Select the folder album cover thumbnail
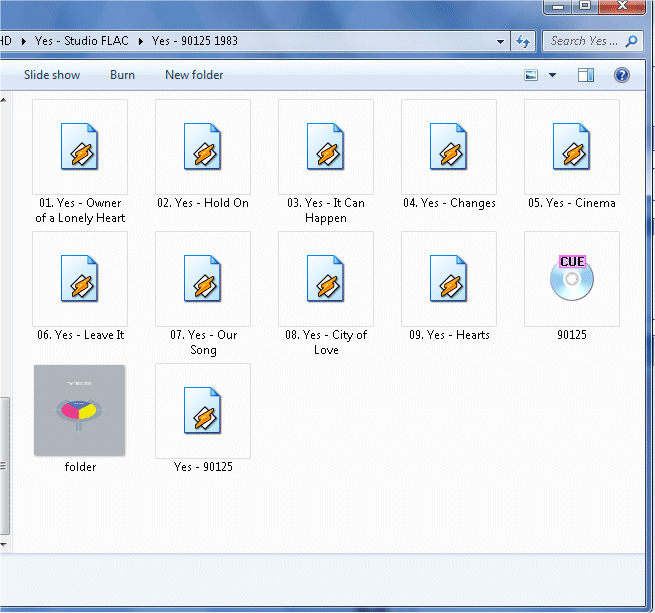 point(79,410)
